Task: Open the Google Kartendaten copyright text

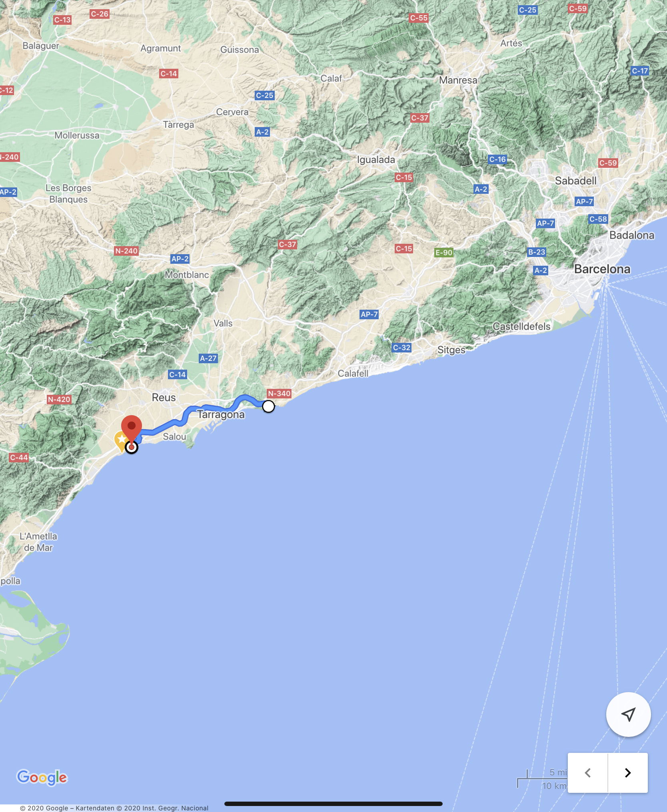Action: 114,808
